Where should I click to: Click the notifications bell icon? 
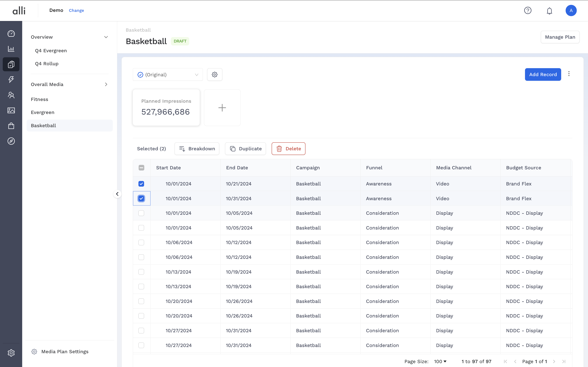(x=549, y=11)
